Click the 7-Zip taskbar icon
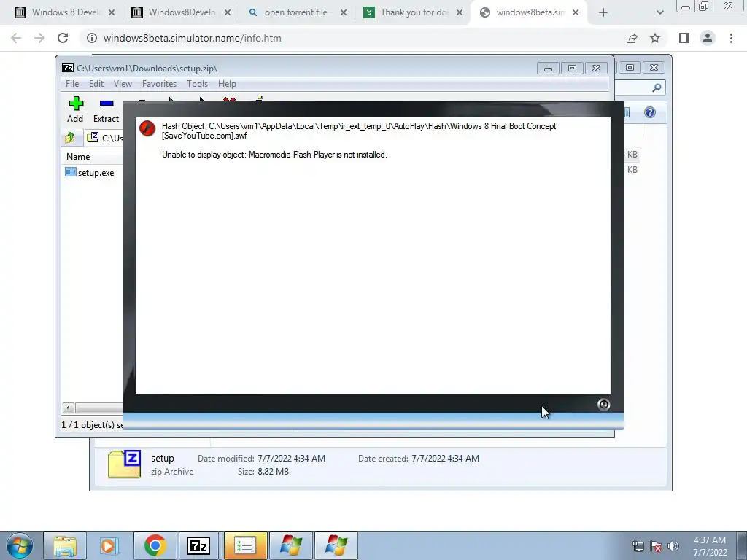Viewport: 747px width, 560px height. pyautogui.click(x=198, y=545)
